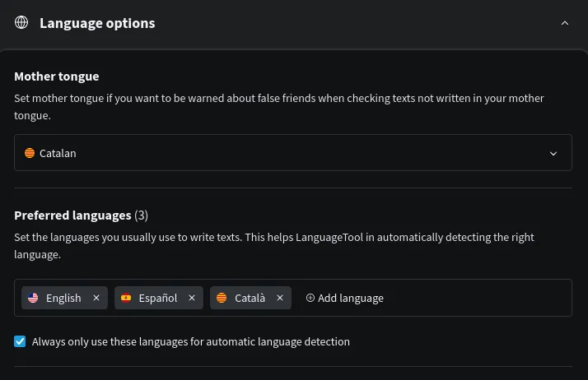588x380 pixels.
Task: Remove Español from preferred languages
Action: pos(192,298)
